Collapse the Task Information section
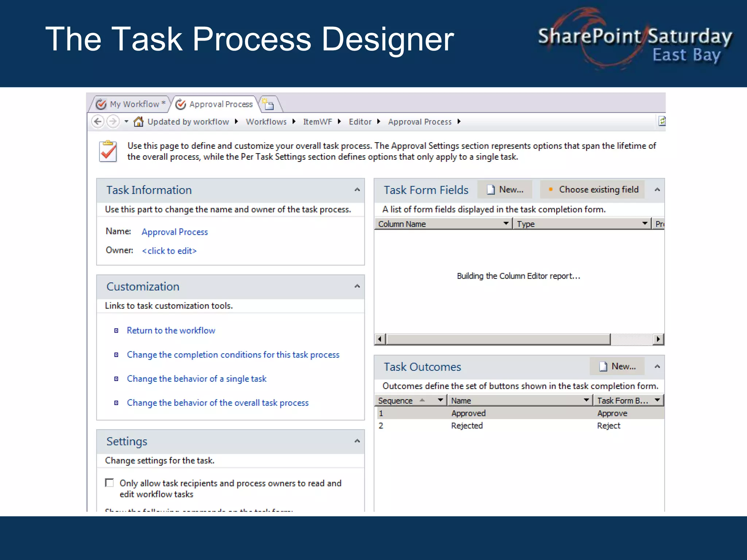 pos(357,190)
